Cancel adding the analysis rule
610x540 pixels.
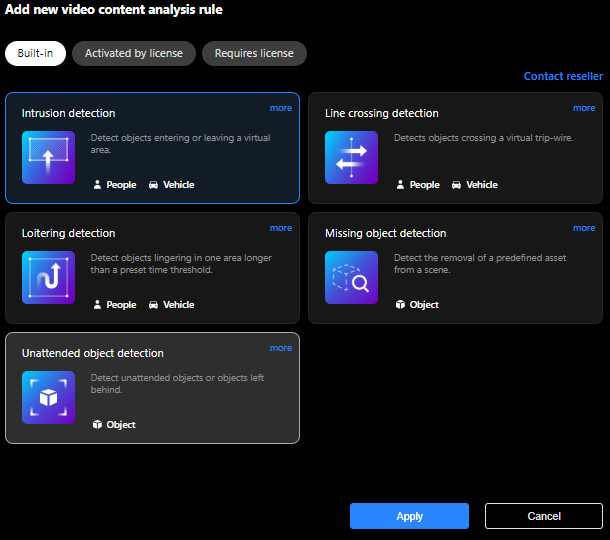tap(544, 516)
